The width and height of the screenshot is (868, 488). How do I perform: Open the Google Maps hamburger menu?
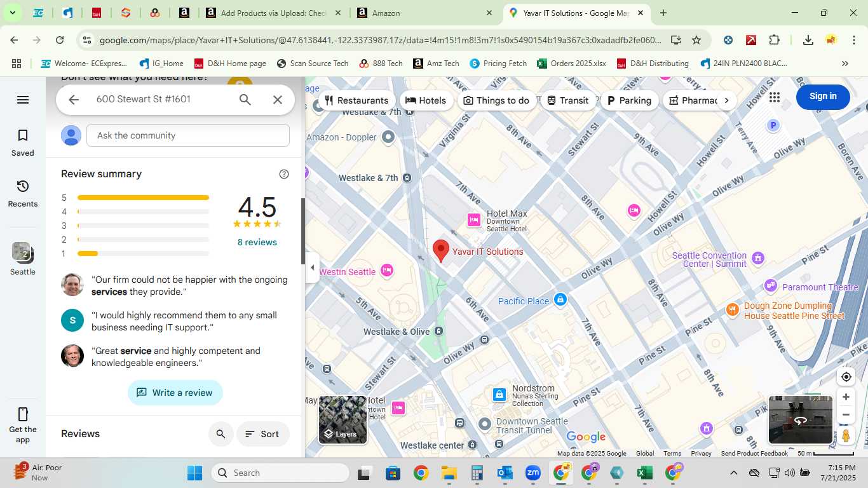pyautogui.click(x=23, y=100)
